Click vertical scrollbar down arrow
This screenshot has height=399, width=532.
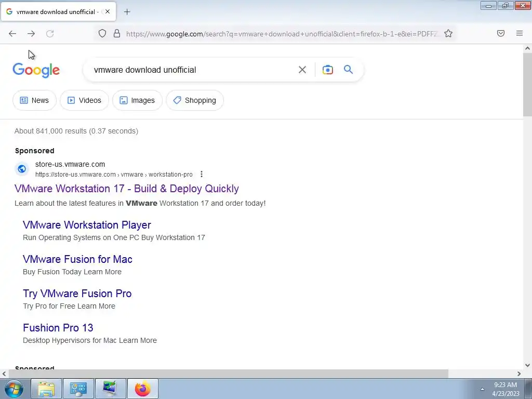pyautogui.click(x=527, y=365)
